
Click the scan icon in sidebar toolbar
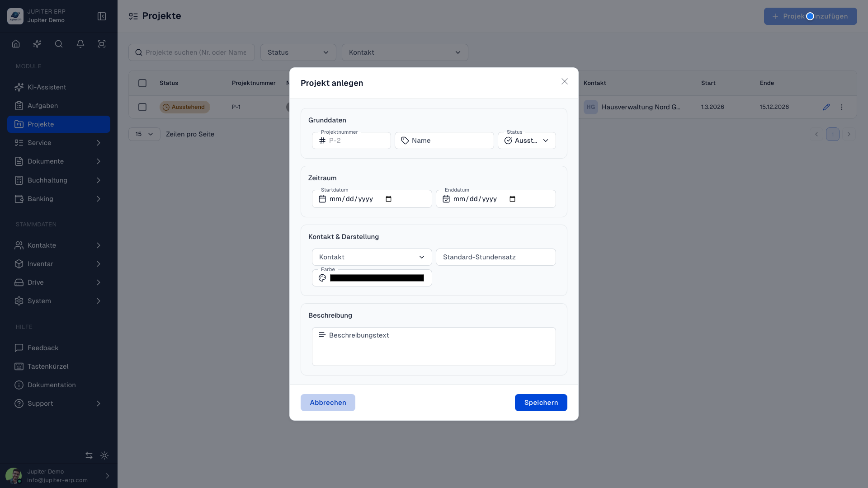click(102, 44)
